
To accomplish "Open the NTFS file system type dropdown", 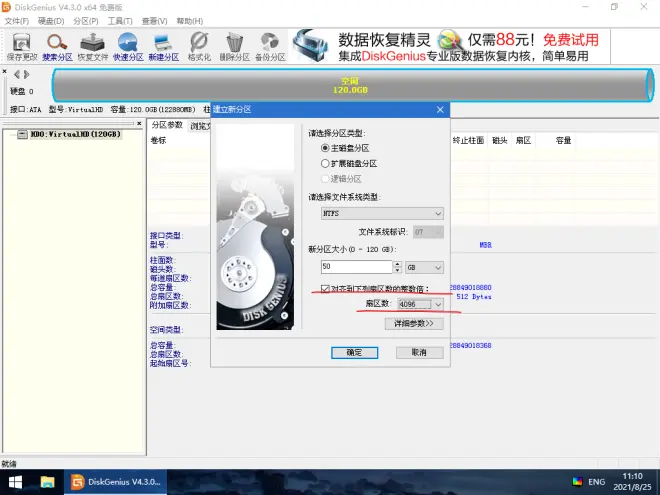I will coord(382,213).
